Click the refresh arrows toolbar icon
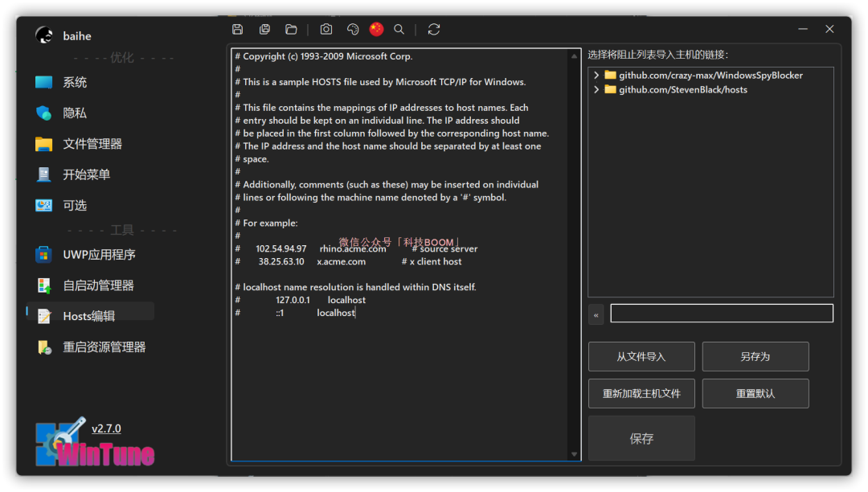 pos(434,29)
